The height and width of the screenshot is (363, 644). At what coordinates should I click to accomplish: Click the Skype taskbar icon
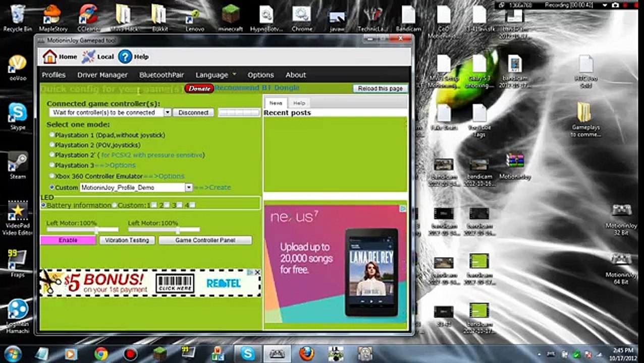click(247, 354)
